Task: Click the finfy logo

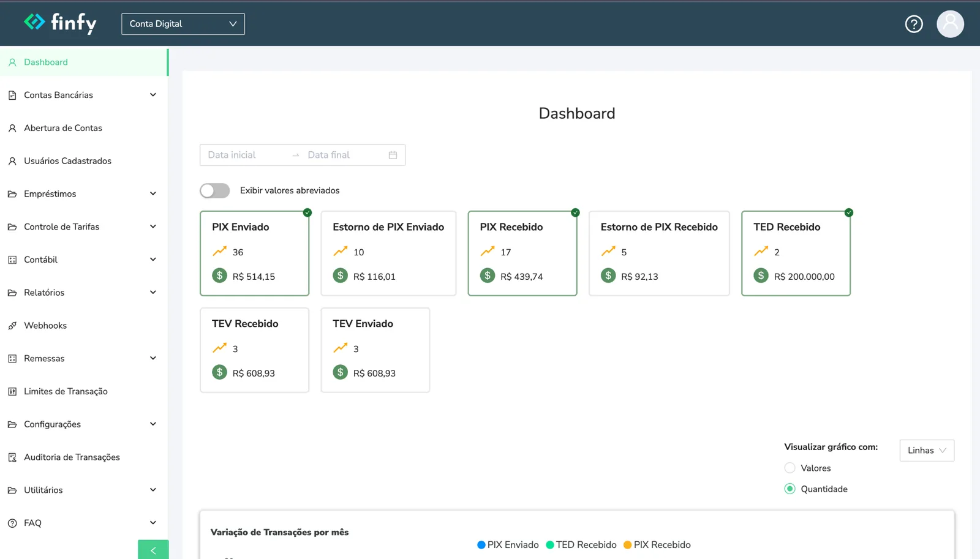Action: point(60,23)
